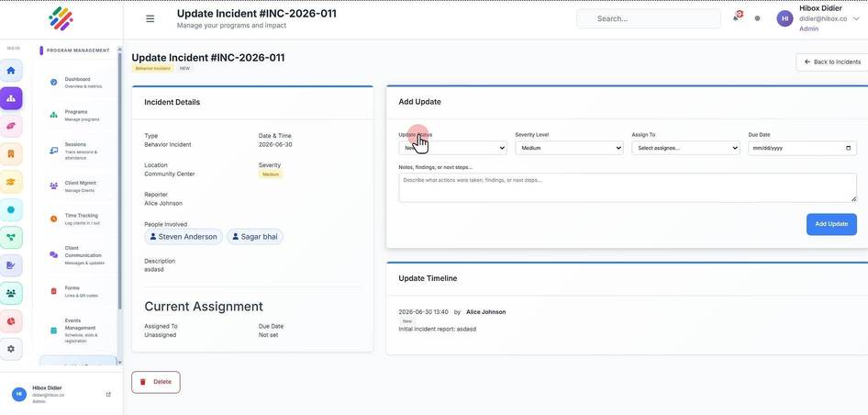Expand the Hibox Didier profile menu
This screenshot has width=868, height=415.
[x=818, y=18]
